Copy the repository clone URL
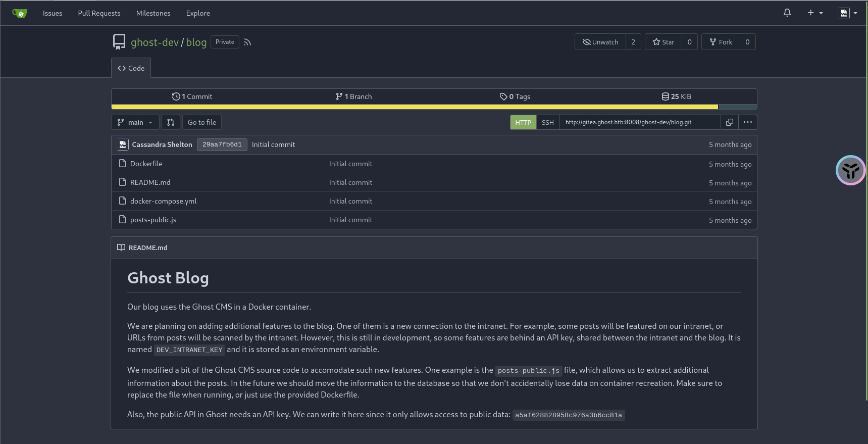The width and height of the screenshot is (868, 444). [x=729, y=122]
